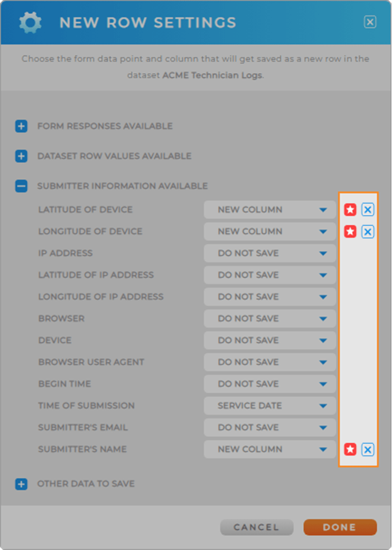Click the blue X icon for Submitter's Name

pos(368,450)
